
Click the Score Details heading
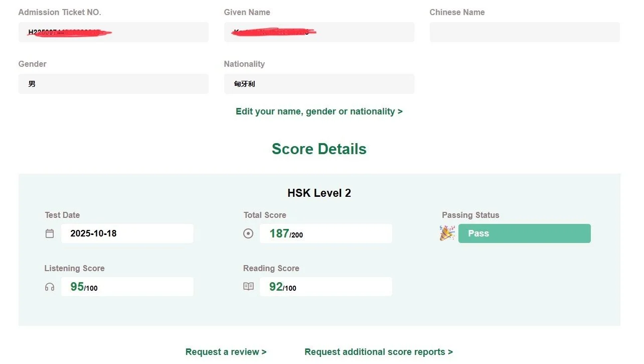(x=319, y=149)
